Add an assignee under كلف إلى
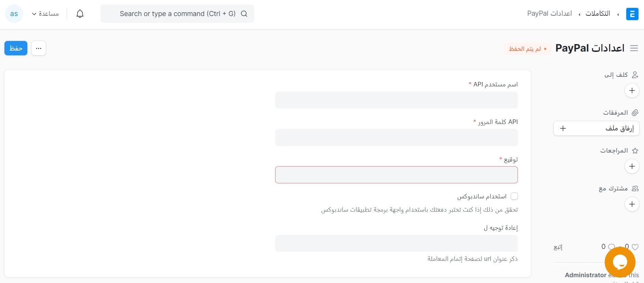The width and height of the screenshot is (644, 283). [x=632, y=90]
